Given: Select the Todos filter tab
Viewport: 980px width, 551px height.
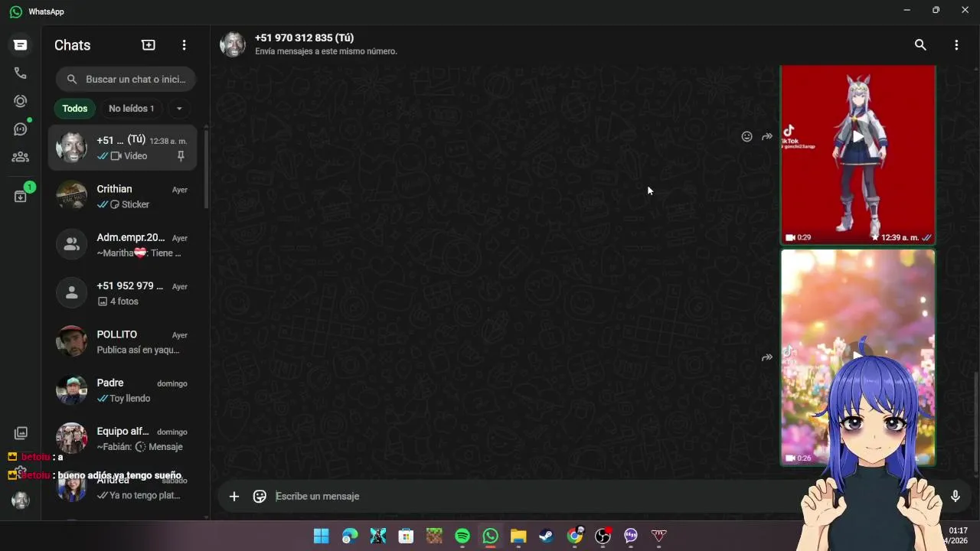Looking at the screenshot, I should click(75, 109).
